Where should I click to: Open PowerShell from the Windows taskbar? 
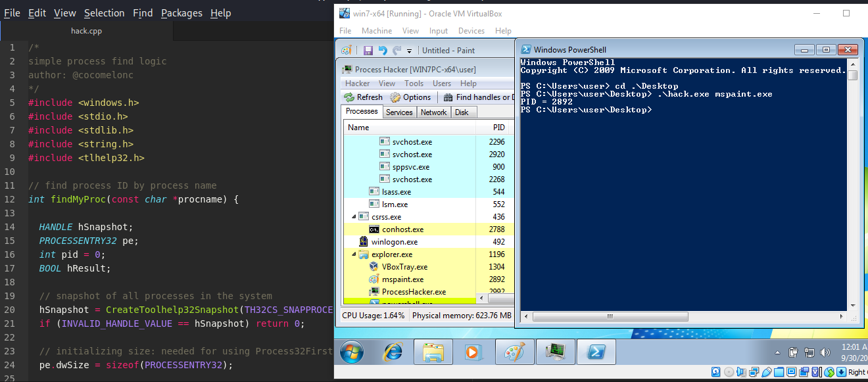tap(595, 352)
